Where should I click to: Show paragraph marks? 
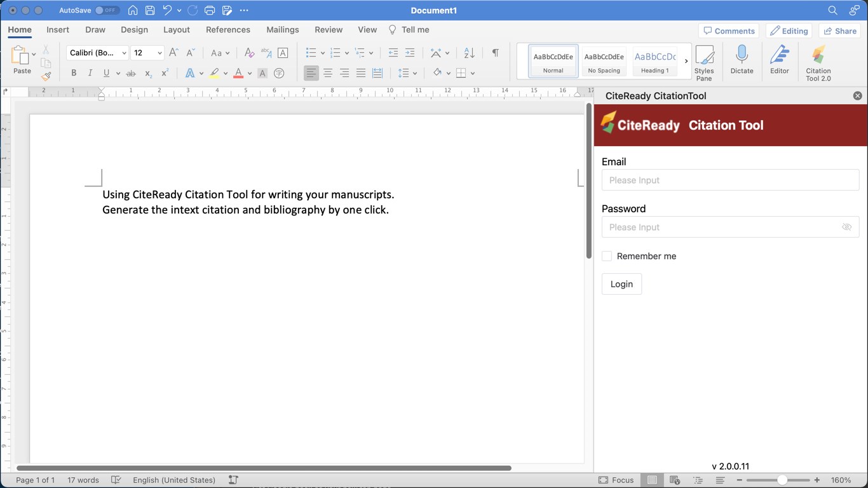point(495,53)
